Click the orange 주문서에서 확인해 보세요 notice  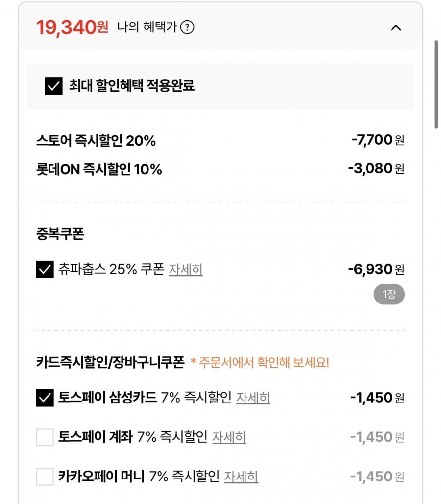(260, 363)
